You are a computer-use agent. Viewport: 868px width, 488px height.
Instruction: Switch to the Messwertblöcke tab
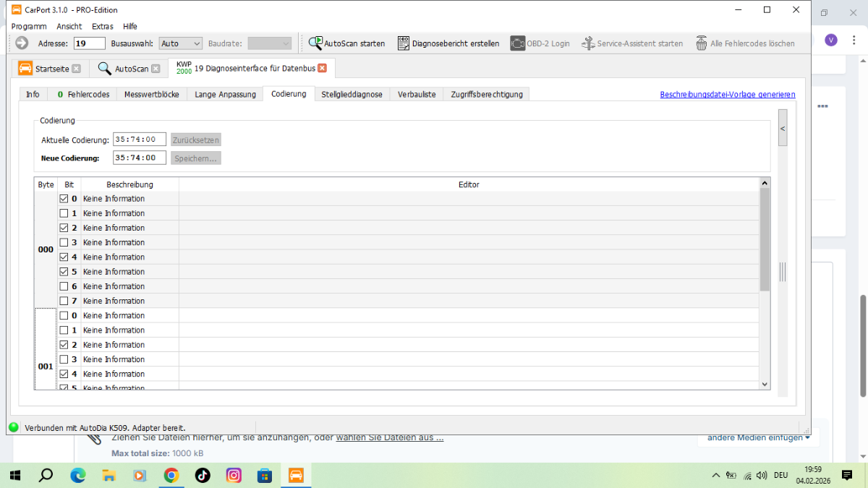pos(152,94)
